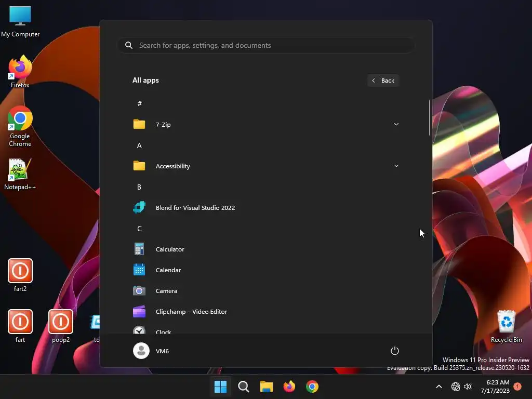
Task: Click the search apps input field
Action: tap(266, 45)
